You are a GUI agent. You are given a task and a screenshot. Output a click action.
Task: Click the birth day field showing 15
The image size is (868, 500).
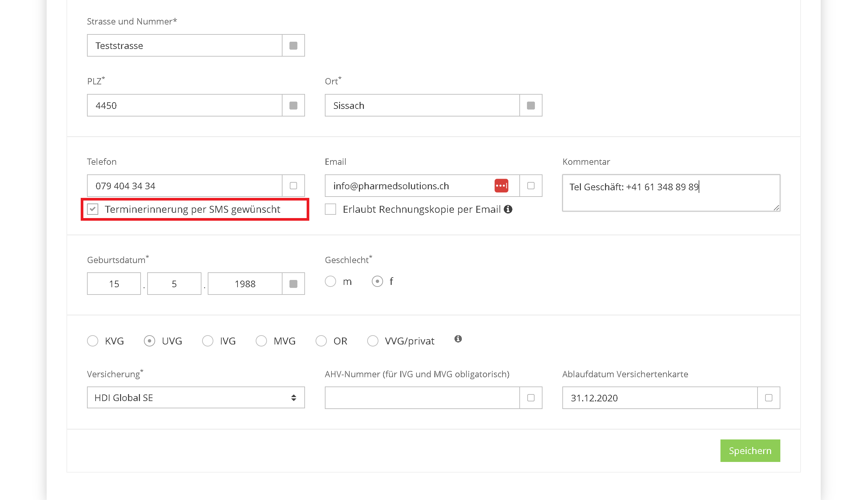114,284
